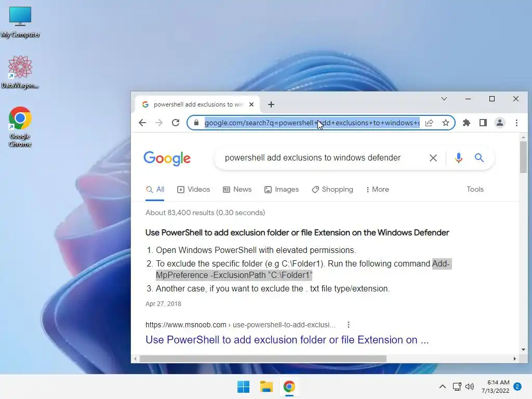Open the Chrome profile avatar
This screenshot has height=399, width=532.
pos(500,123)
